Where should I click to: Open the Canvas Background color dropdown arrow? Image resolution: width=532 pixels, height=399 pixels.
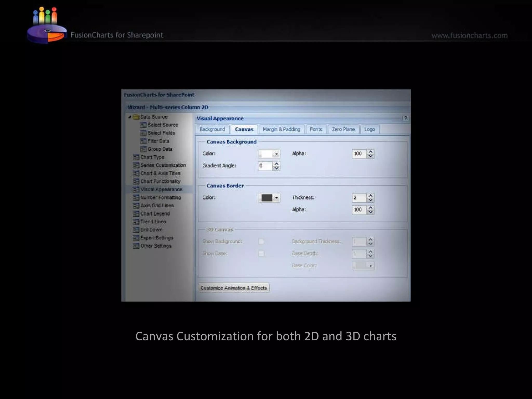pos(276,154)
